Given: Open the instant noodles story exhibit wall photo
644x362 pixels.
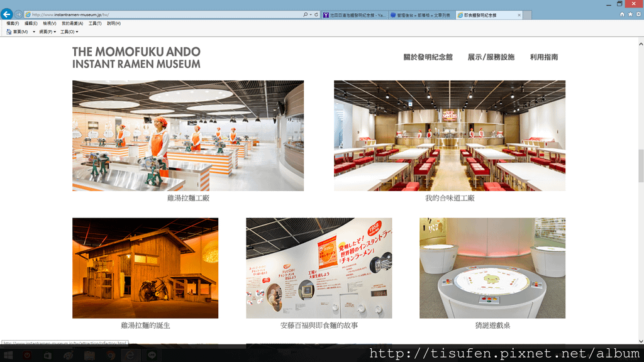Looking at the screenshot, I should [319, 268].
